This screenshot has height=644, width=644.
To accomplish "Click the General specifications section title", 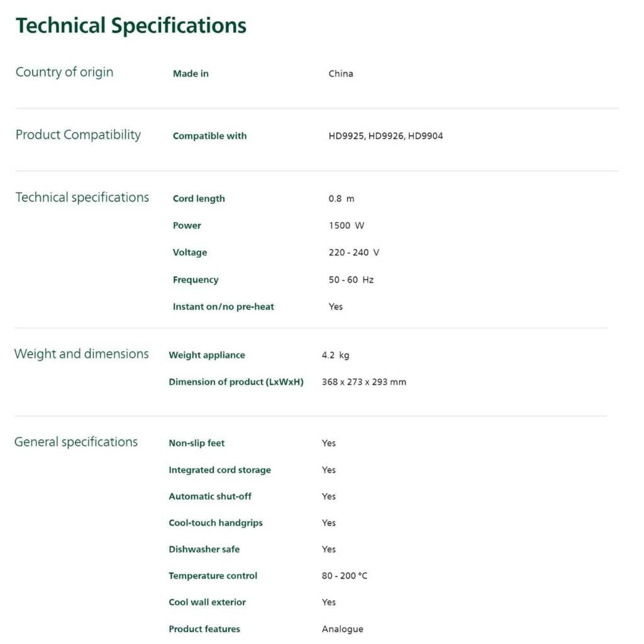I will tap(76, 442).
